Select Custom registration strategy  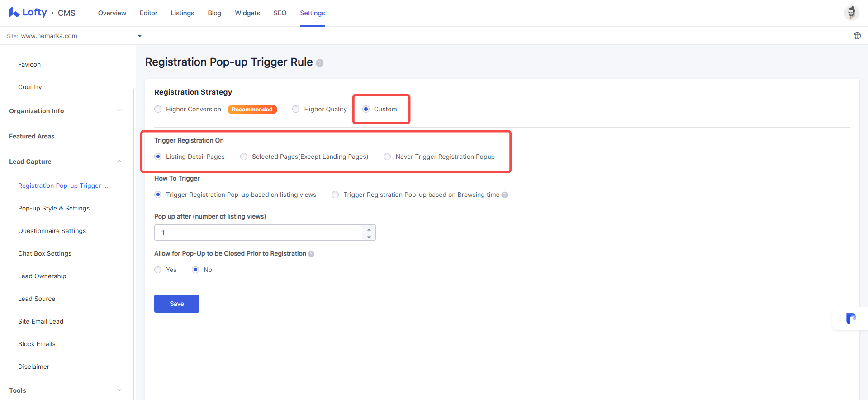366,109
